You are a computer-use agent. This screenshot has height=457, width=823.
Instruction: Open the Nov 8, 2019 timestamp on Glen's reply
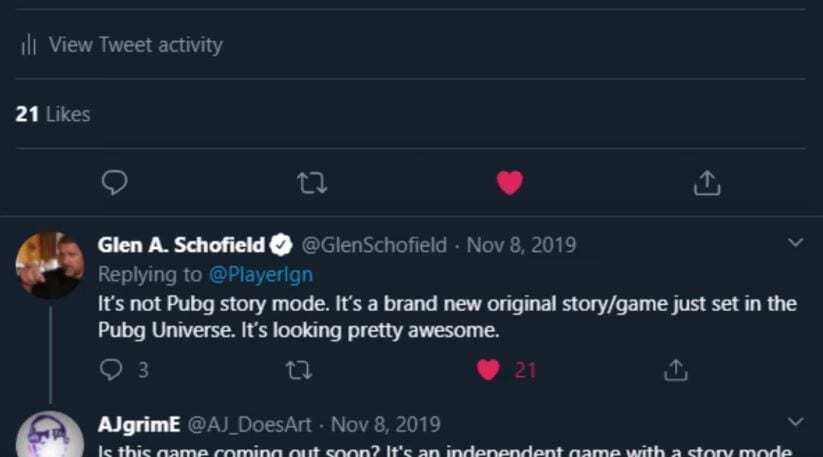pos(521,245)
